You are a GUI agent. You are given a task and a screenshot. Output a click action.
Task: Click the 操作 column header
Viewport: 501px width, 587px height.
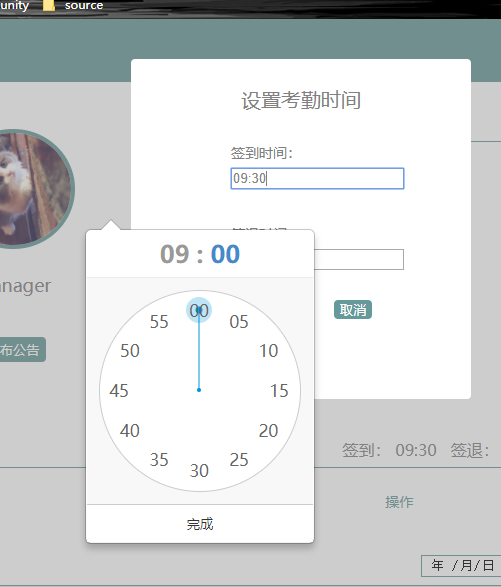click(x=399, y=502)
